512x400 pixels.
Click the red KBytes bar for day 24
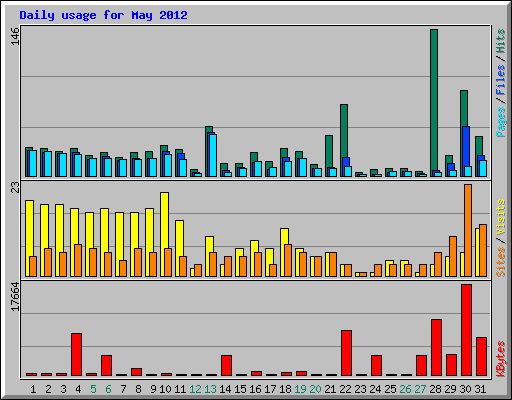tap(376, 365)
